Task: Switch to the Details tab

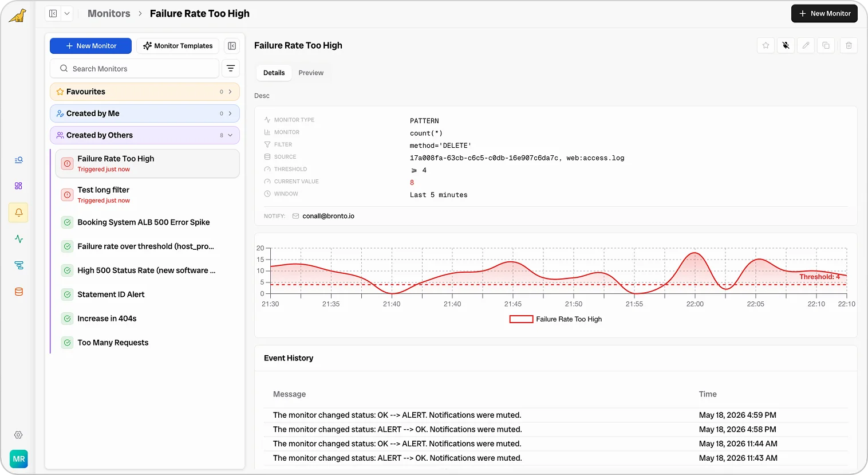Action: point(274,73)
